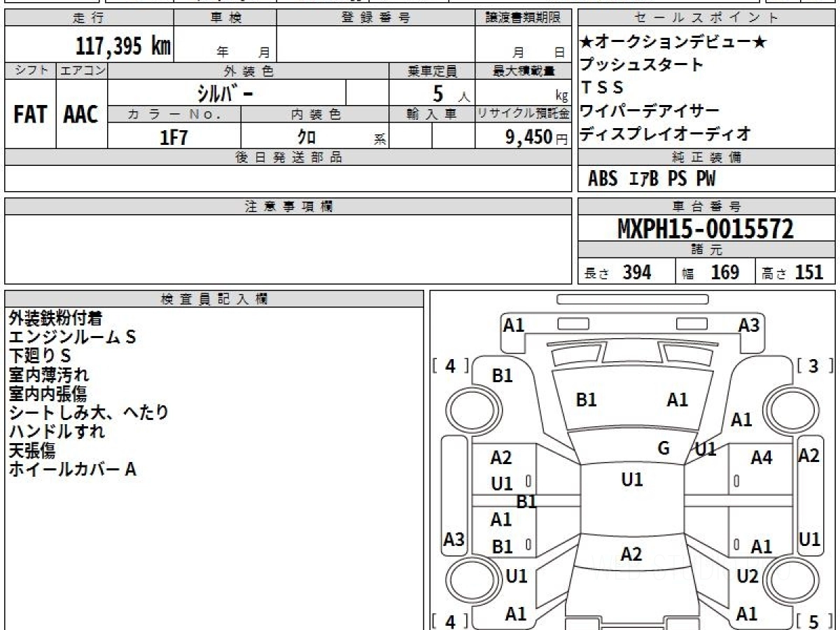Image resolution: width=840 pixels, height=630 pixels.
Task: Select the 最大積載量 header
Action: coord(523,71)
